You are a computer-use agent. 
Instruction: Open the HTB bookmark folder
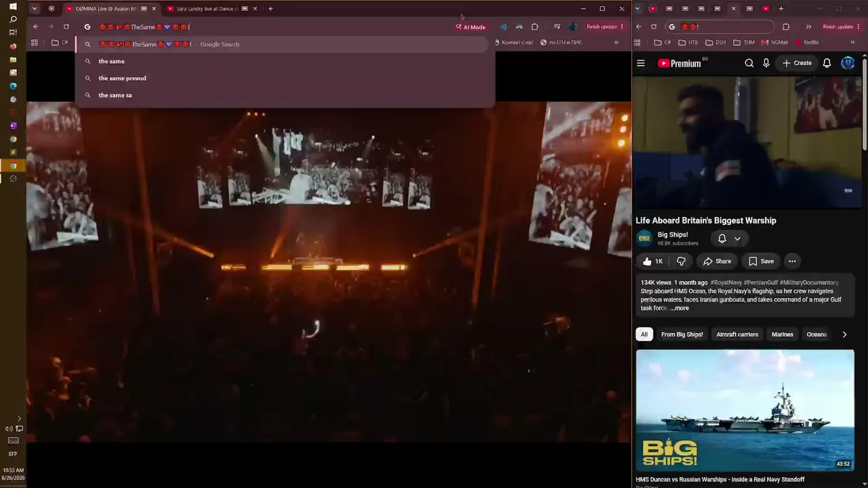[688, 43]
